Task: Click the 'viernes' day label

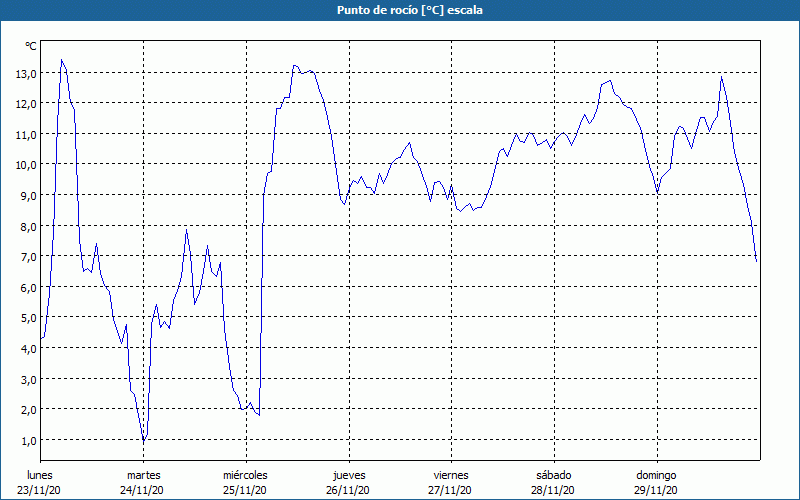Action: 451,475
